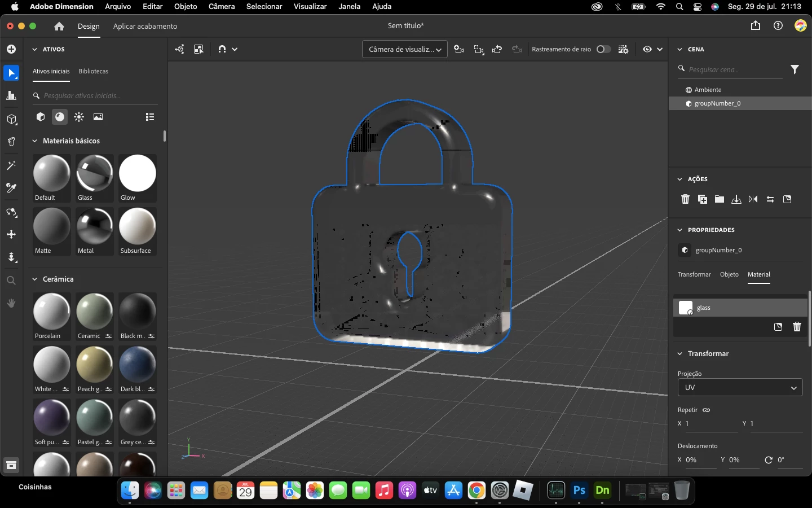Toggle Rastreamento de raio switch
This screenshot has height=508, width=812.
click(x=603, y=49)
